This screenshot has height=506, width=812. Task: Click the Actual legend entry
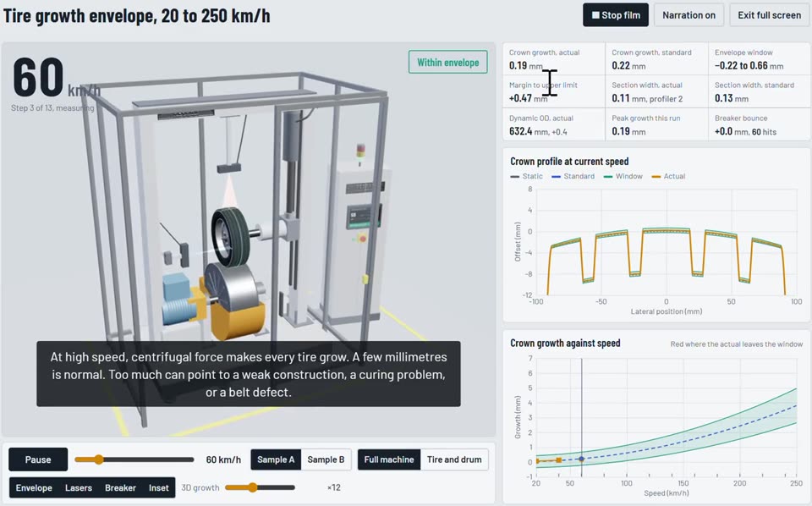click(668, 176)
